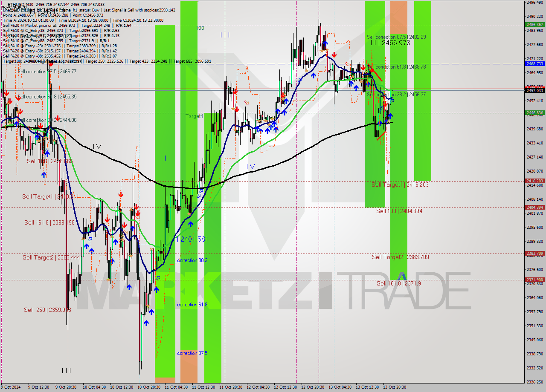Image resolution: width=546 pixels, height=392 pixels.
Task: Click 'Sell correction 38.2 | 2456.37' label
Action: pos(396,95)
